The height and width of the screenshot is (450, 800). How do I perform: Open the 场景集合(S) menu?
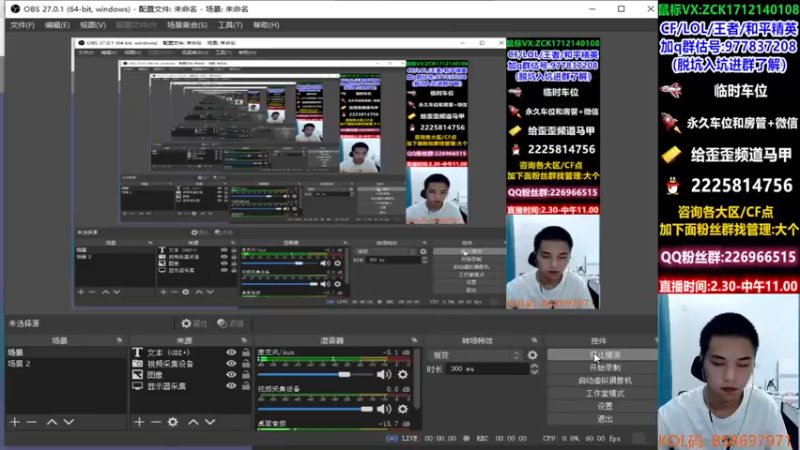tap(187, 25)
